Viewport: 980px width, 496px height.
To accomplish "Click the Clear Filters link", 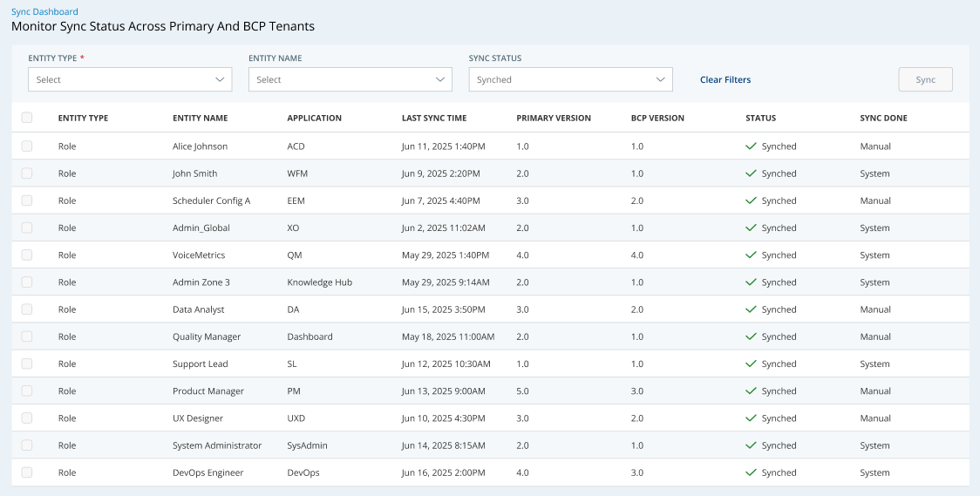I will 725,79.
